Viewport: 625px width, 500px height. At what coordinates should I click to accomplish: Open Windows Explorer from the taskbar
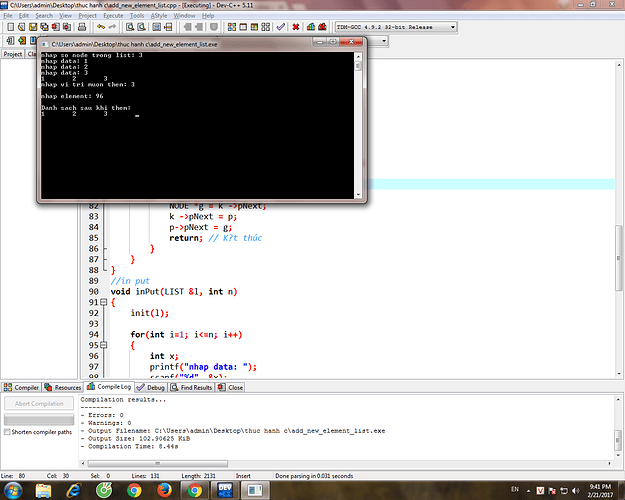click(x=43, y=490)
